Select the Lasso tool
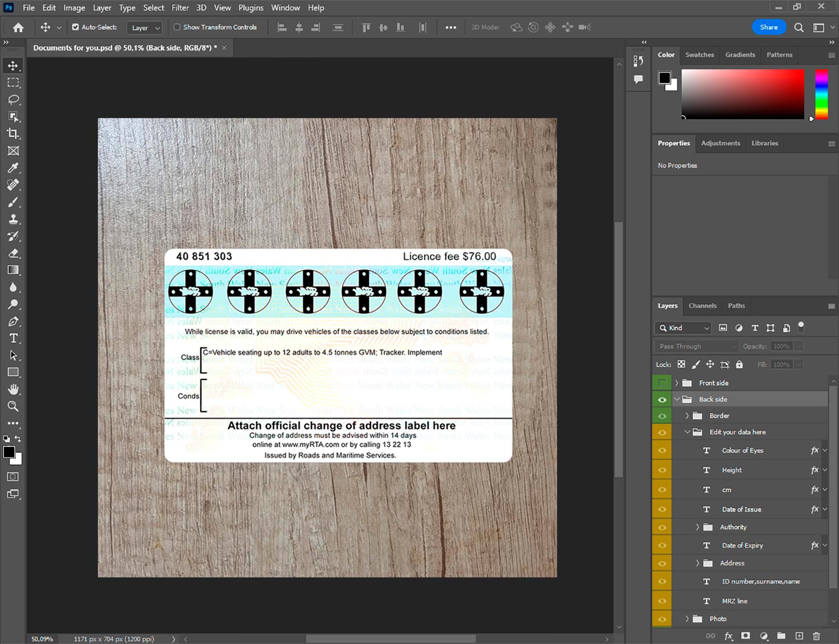Image resolution: width=839 pixels, height=644 pixels. [x=13, y=100]
